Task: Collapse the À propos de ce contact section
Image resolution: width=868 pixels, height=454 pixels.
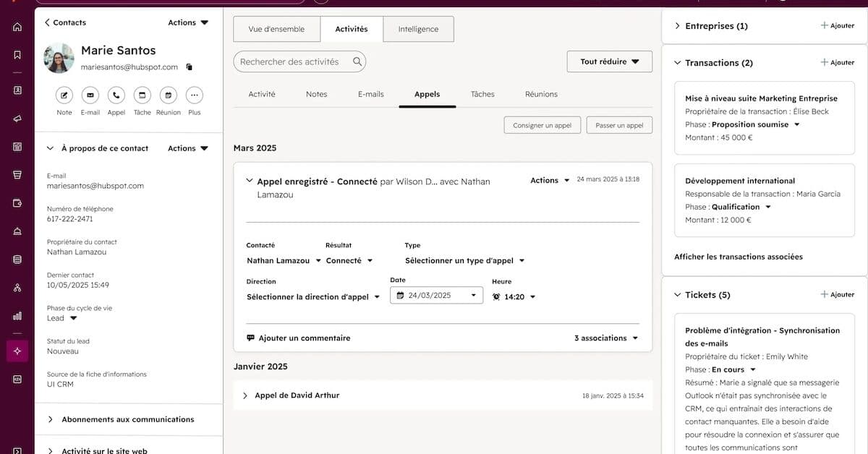Action: 51,148
